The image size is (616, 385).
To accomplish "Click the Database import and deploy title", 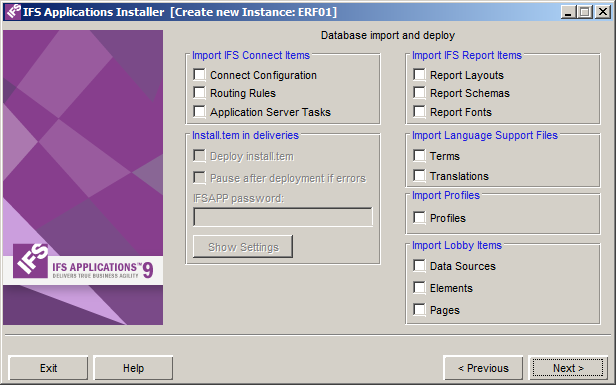I will click(x=388, y=35).
